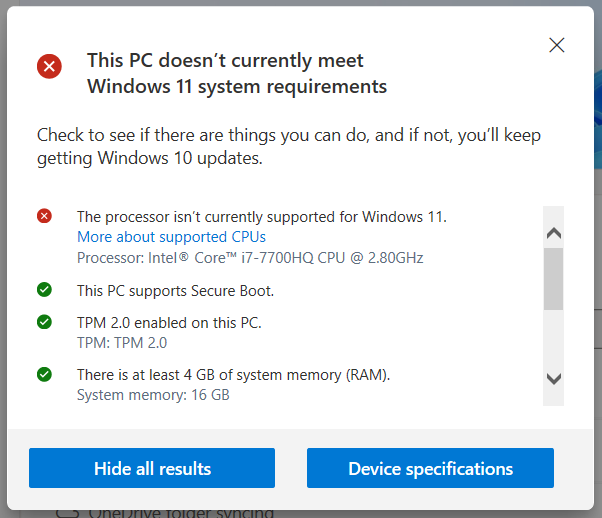602x518 pixels.
Task: Click the large red error icon in header
Action: tap(49, 66)
